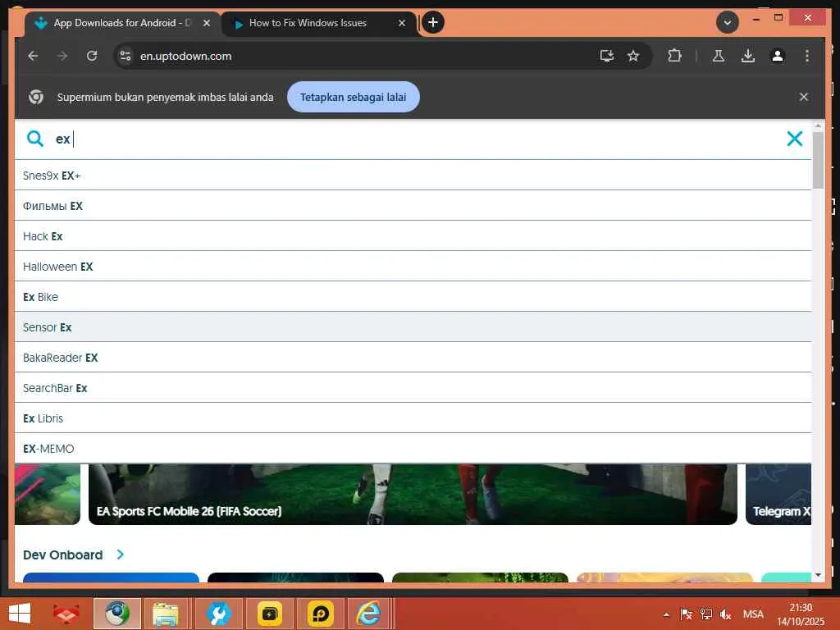The height and width of the screenshot is (630, 840).
Task: Open the Windows Start button
Action: 20,614
